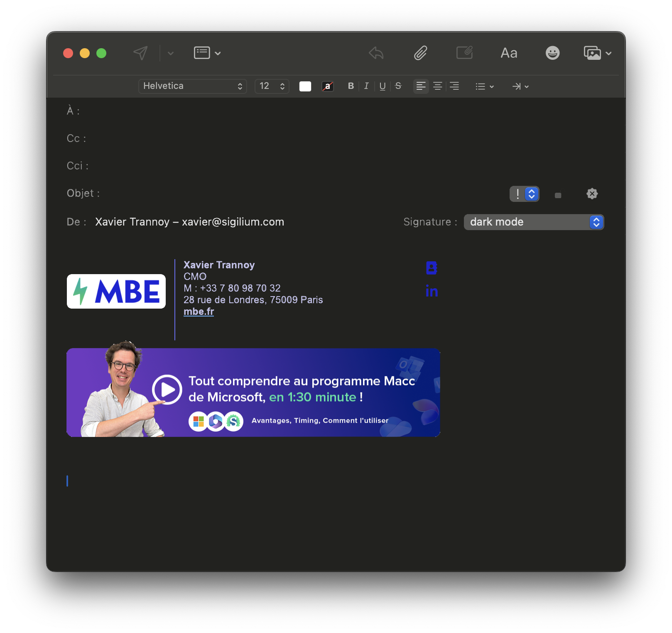Click into the Cci field
This screenshot has height=633, width=672.
click(336, 166)
